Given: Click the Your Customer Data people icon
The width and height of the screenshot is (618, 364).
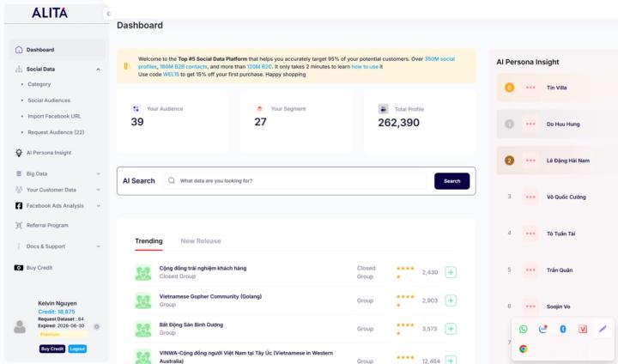Looking at the screenshot, I should (x=19, y=190).
